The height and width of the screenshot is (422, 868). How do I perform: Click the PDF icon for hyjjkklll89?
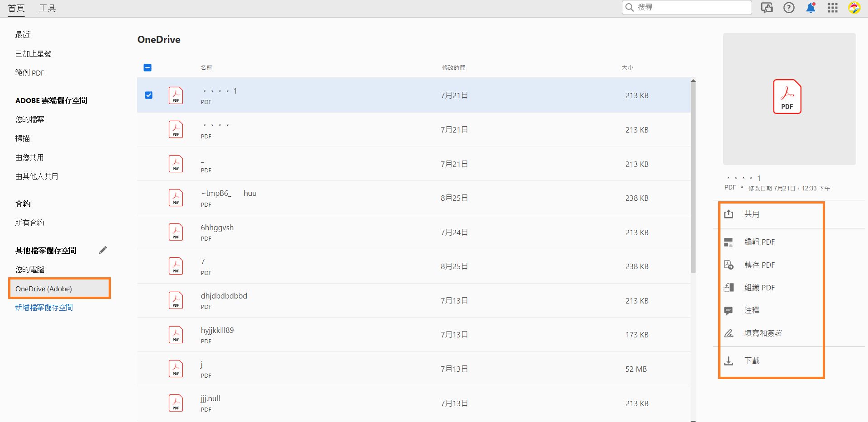pyautogui.click(x=176, y=335)
